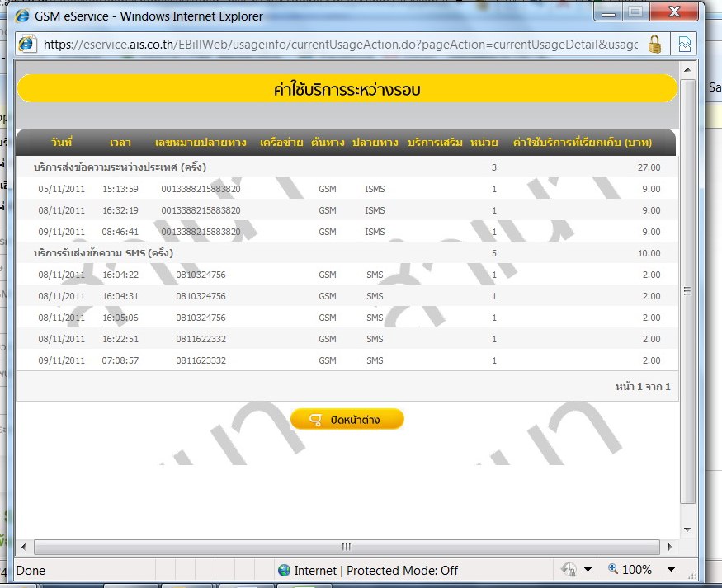
Task: Click the time 16:05:06
Action: pyautogui.click(x=120, y=318)
